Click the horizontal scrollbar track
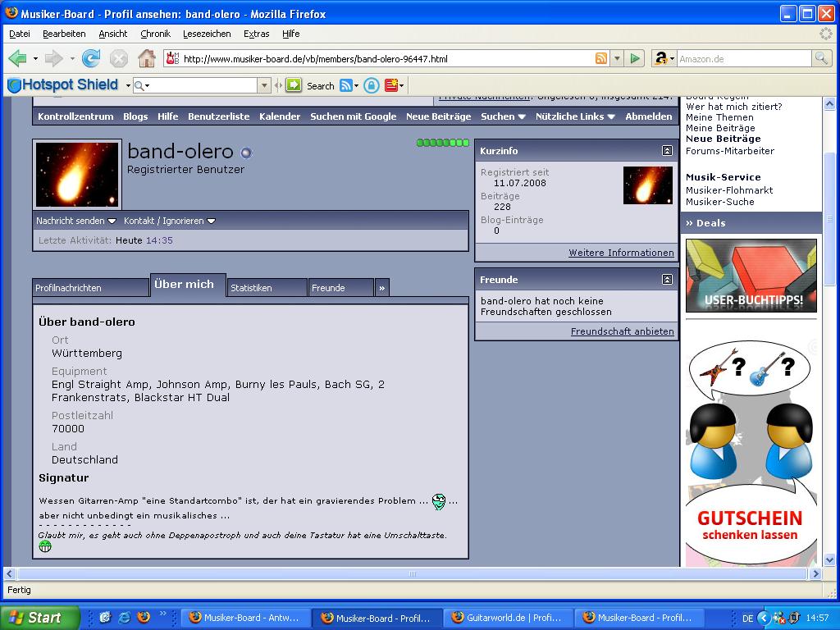 click(412, 573)
